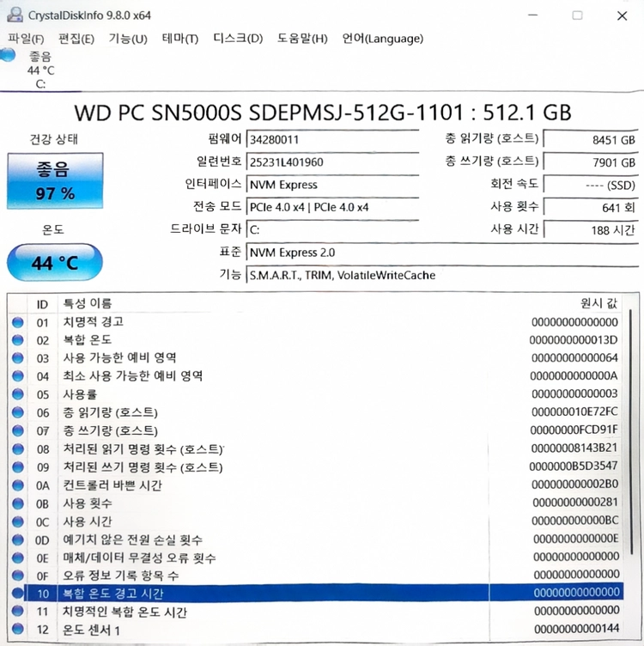
Task: Click the 사용 횟수 value 641 회
Action: tap(591, 207)
